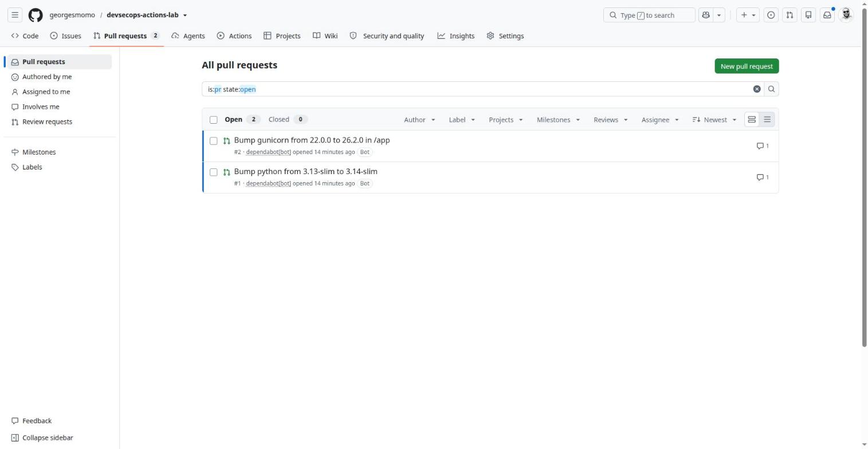This screenshot has height=449, width=868.
Task: Open the create new plus dropdown
Action: click(x=748, y=15)
